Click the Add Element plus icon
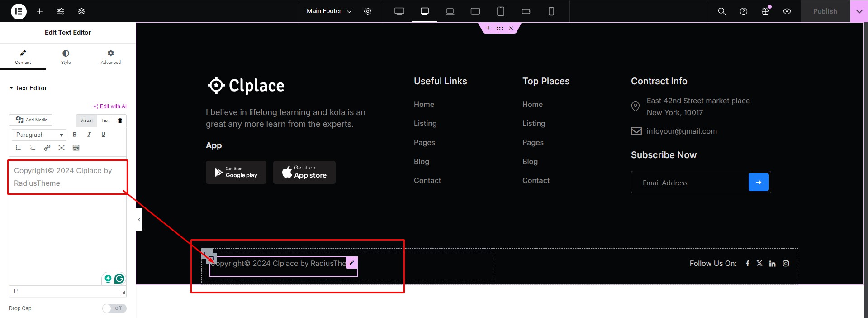Viewport: 868px width, 318px height. click(40, 11)
